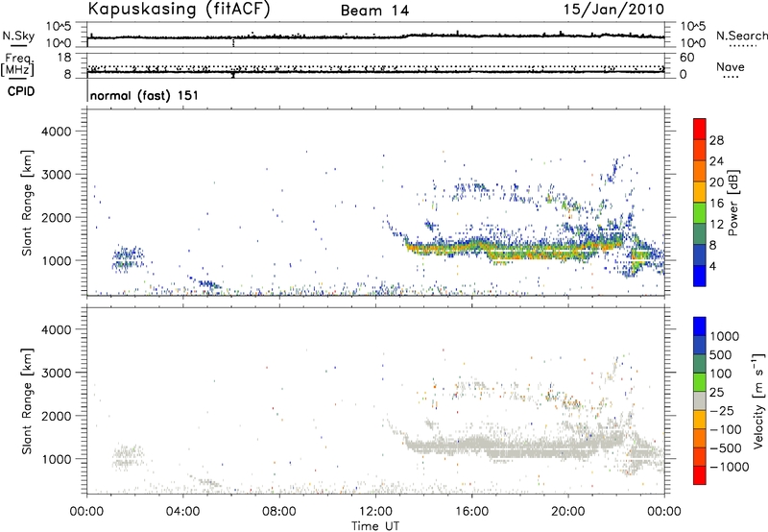768x532 pixels.
Task: Click the Time UT axis title
Action: coord(375,525)
